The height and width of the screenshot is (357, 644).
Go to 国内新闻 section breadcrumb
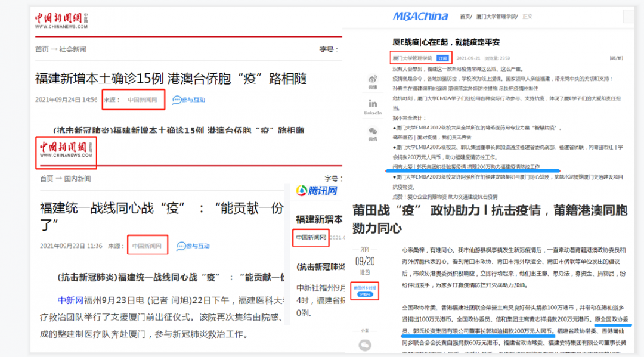click(78, 179)
